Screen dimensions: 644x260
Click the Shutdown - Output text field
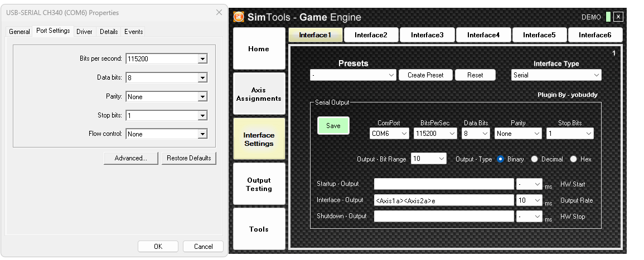coord(444,216)
